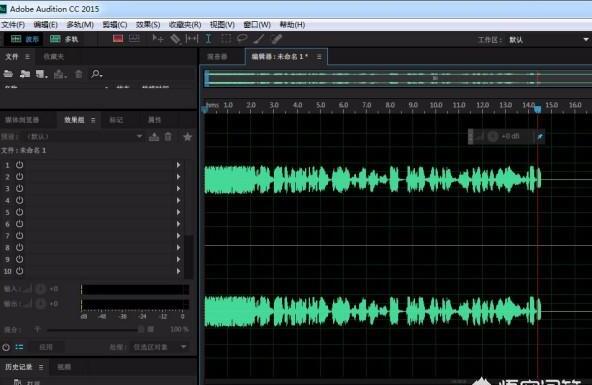The width and height of the screenshot is (592, 385).
Task: Delete effects rack preset trash icon
Action: [x=168, y=136]
